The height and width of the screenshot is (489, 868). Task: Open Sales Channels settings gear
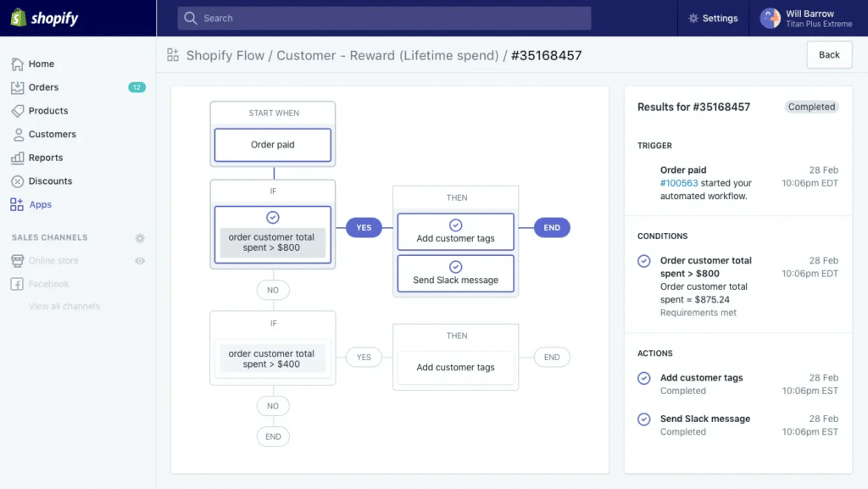click(x=140, y=238)
